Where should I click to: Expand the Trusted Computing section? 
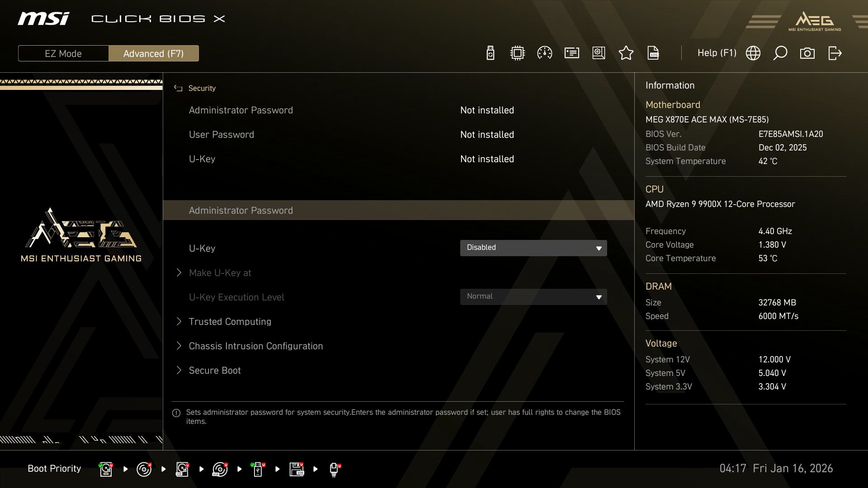(230, 321)
